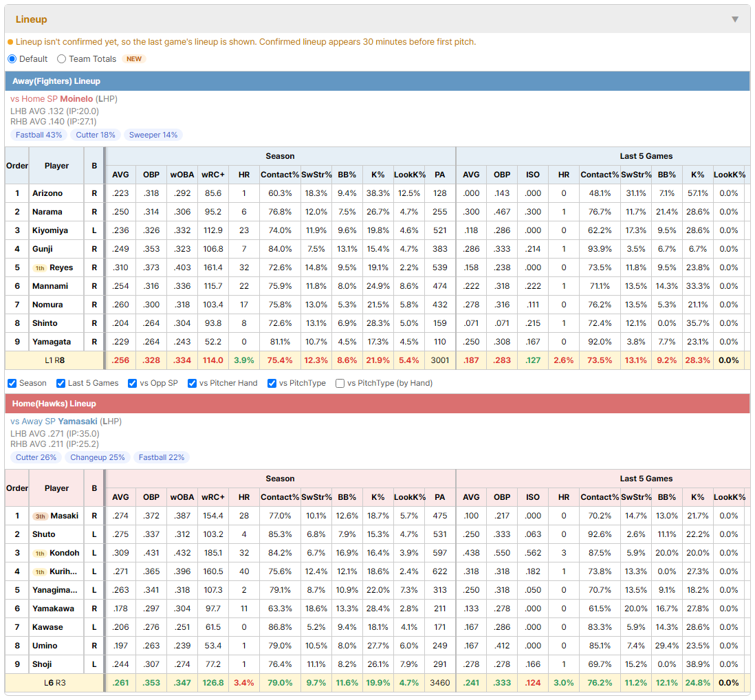Select the Default view radio button
755x700 pixels.
click(x=12, y=58)
